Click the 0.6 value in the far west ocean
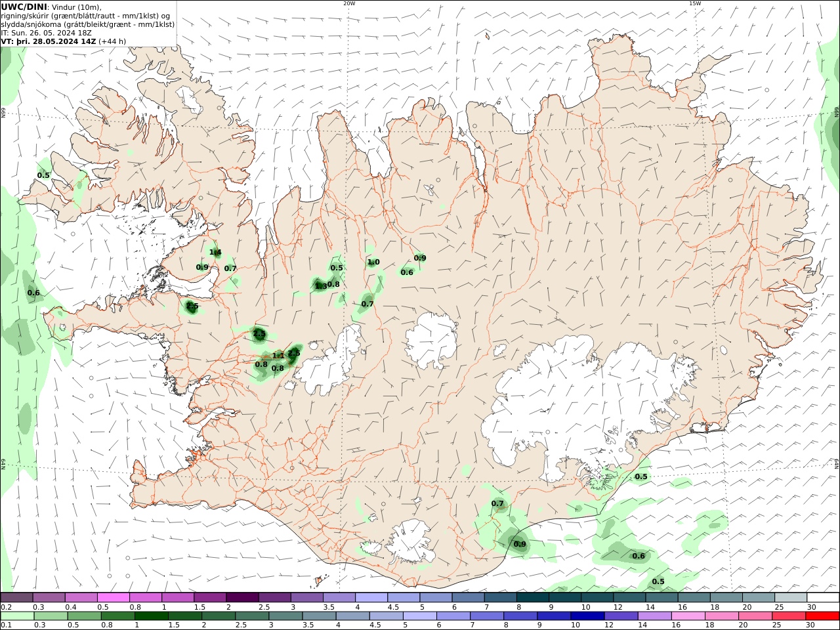The height and width of the screenshot is (630, 840). tap(33, 293)
